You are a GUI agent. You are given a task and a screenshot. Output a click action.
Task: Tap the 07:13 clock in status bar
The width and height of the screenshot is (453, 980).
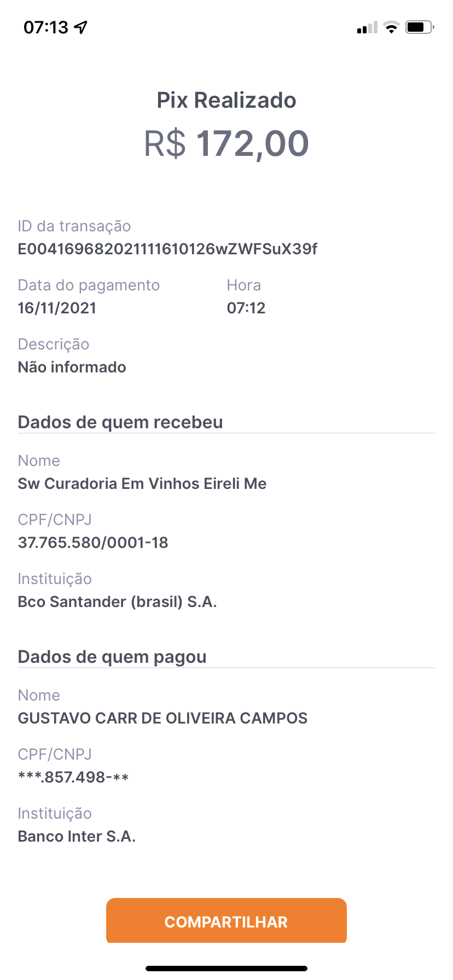46,27
